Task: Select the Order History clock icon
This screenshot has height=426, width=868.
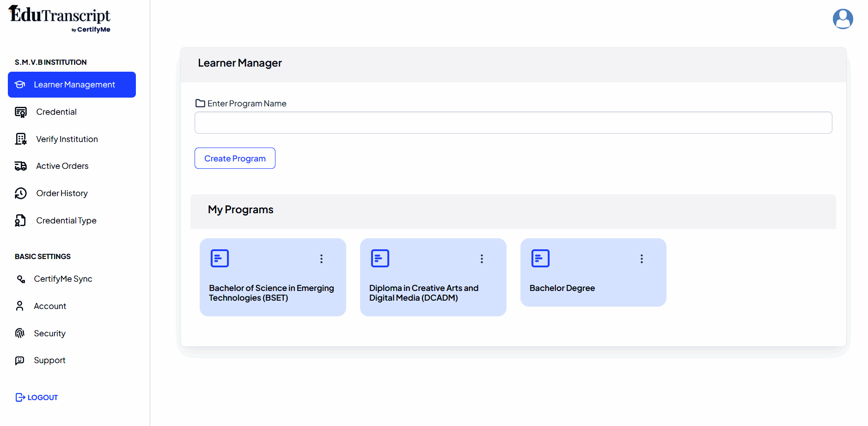Action: click(20, 193)
